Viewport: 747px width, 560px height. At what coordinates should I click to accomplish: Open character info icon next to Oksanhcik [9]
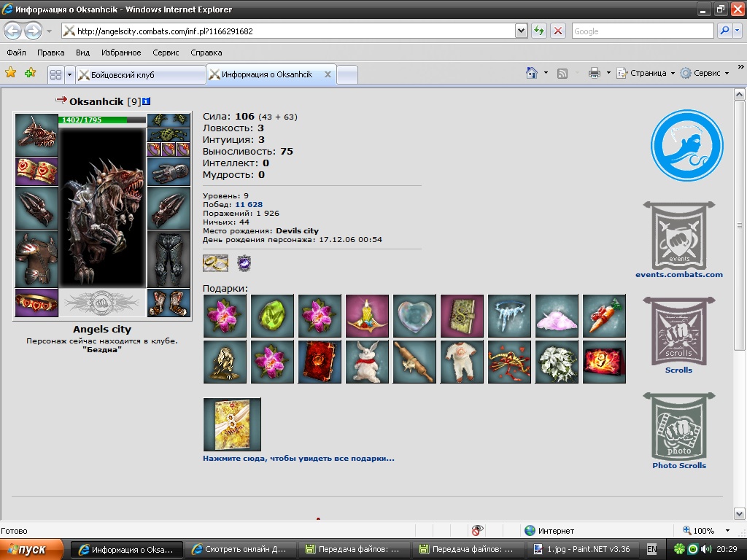(x=146, y=101)
